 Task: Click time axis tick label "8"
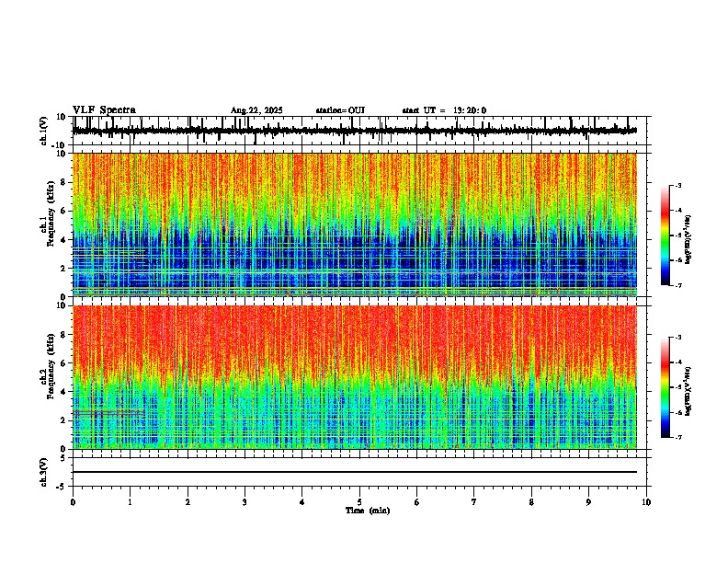[531, 502]
